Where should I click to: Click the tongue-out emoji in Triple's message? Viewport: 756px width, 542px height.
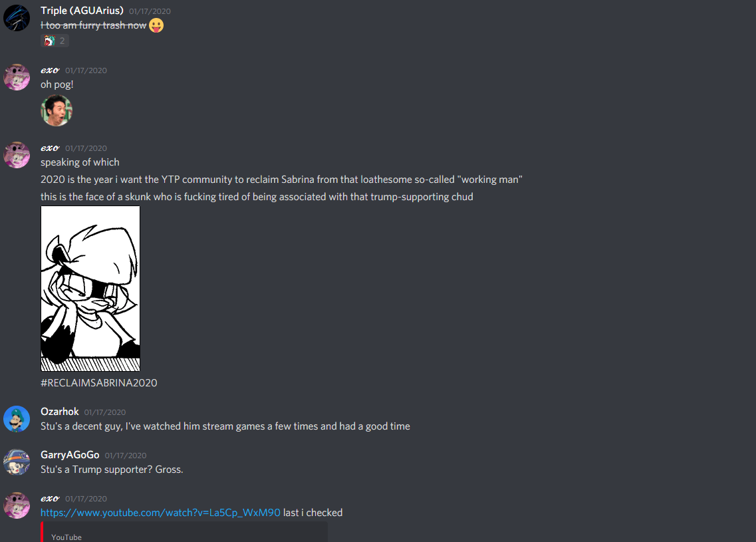click(156, 25)
